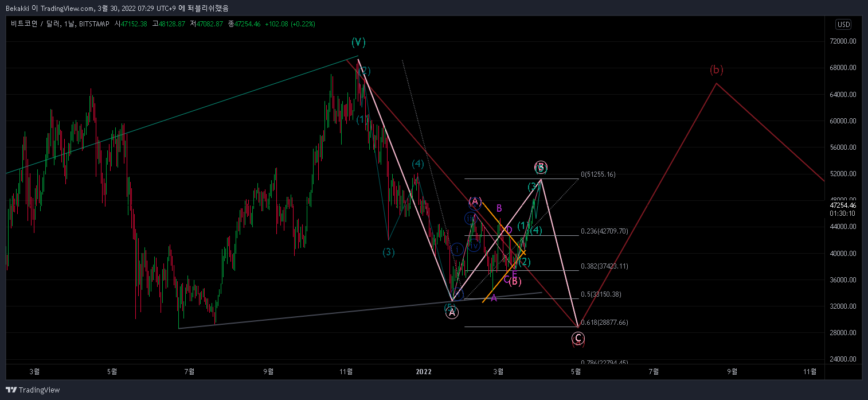
Task: Click the TradingView logo at the chart bottom
Action: pos(33,390)
